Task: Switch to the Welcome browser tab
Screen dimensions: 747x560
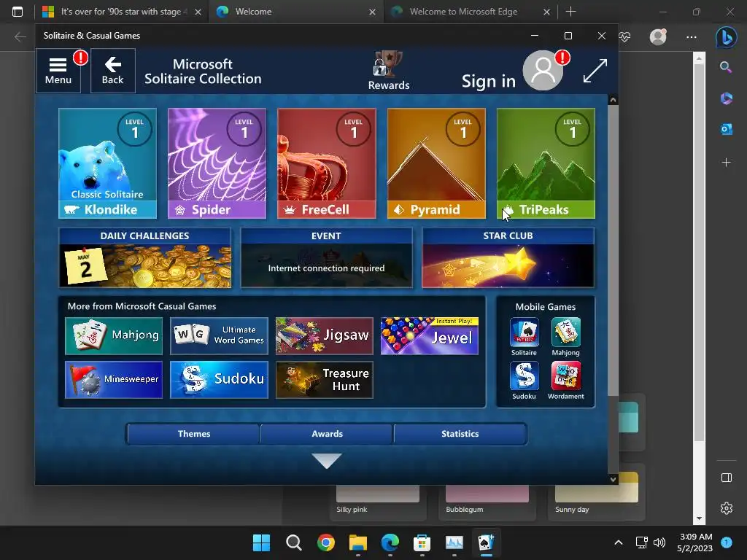Action: 295,12
